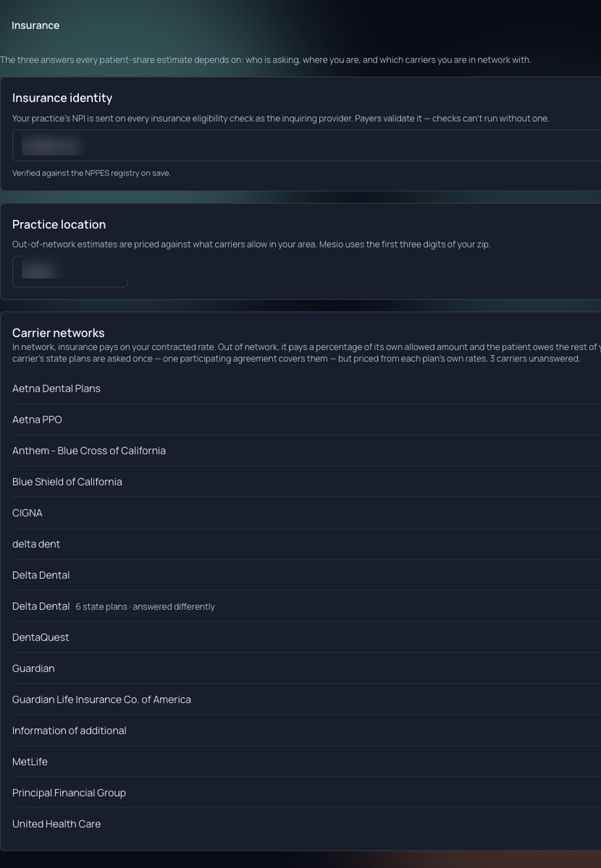The image size is (601, 868).
Task: Click the Insurance identity heading
Action: [x=62, y=98]
